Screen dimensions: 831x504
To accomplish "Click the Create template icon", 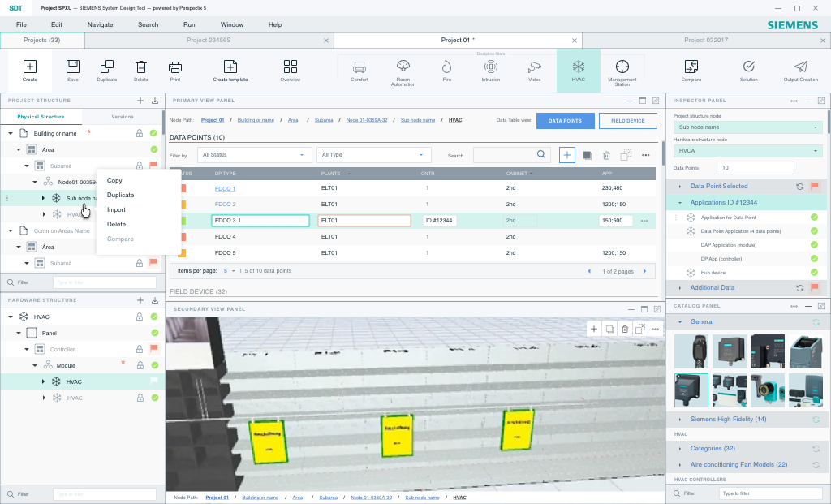I will (230, 67).
